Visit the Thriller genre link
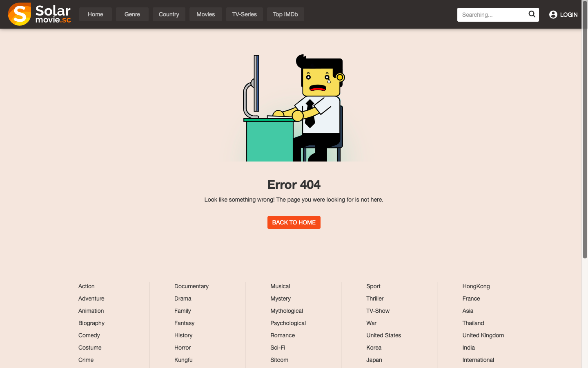Viewport: 588px width, 368px height. coord(374,298)
